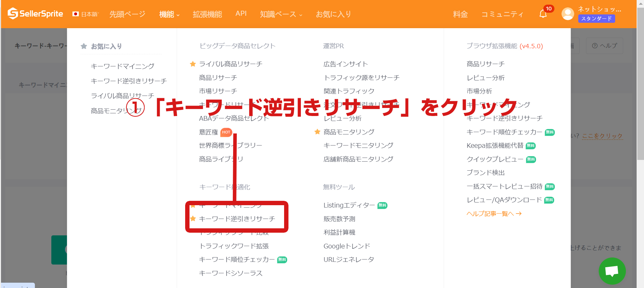Open キーワードモニタリング
This screenshot has height=288, width=644.
coord(358,145)
